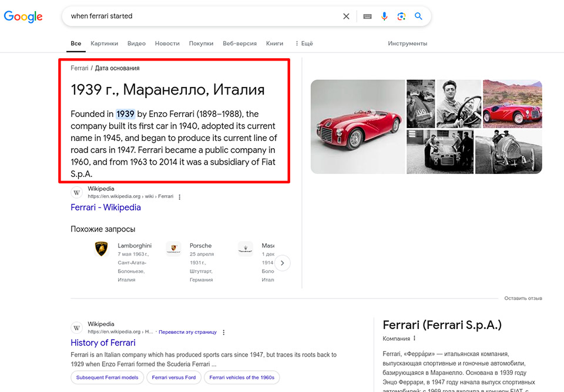Viewport: 564px width, 392px height.
Task: Open the red car in desert photo
Action: coord(512,103)
